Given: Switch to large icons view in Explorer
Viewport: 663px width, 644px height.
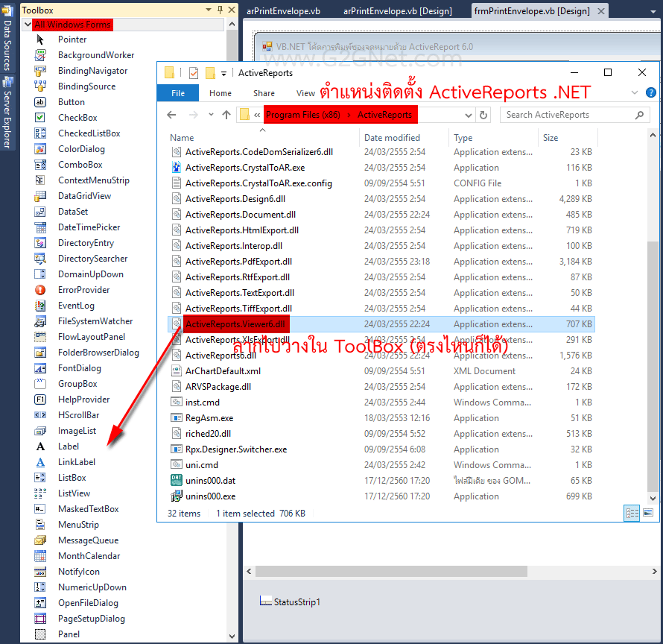Looking at the screenshot, I should (x=648, y=514).
